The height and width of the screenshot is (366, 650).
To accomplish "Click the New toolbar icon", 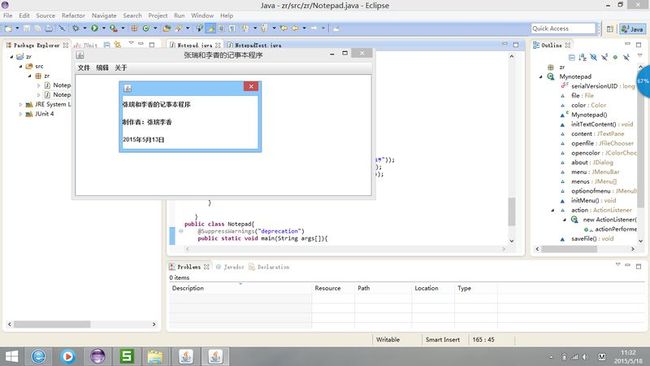I will point(8,28).
